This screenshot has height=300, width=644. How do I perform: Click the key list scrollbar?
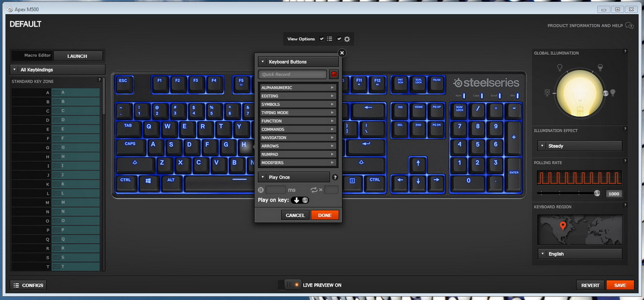(104, 96)
